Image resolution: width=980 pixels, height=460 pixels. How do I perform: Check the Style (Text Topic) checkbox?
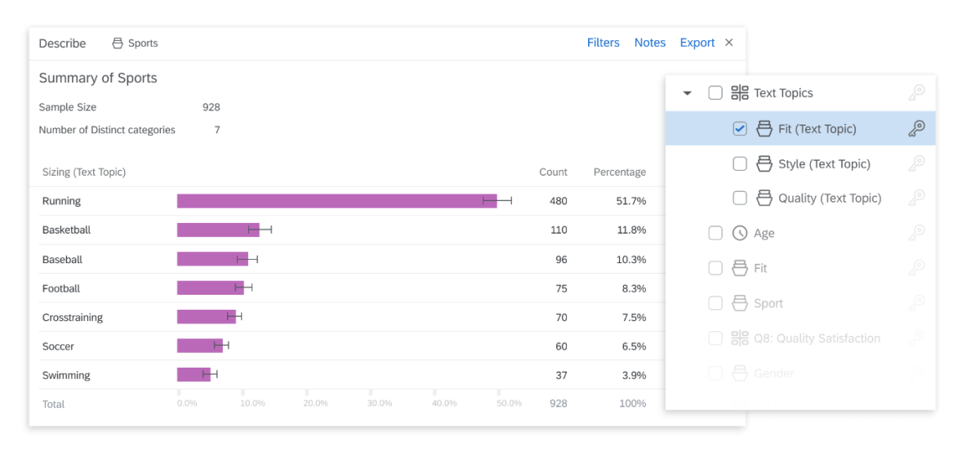click(x=740, y=163)
